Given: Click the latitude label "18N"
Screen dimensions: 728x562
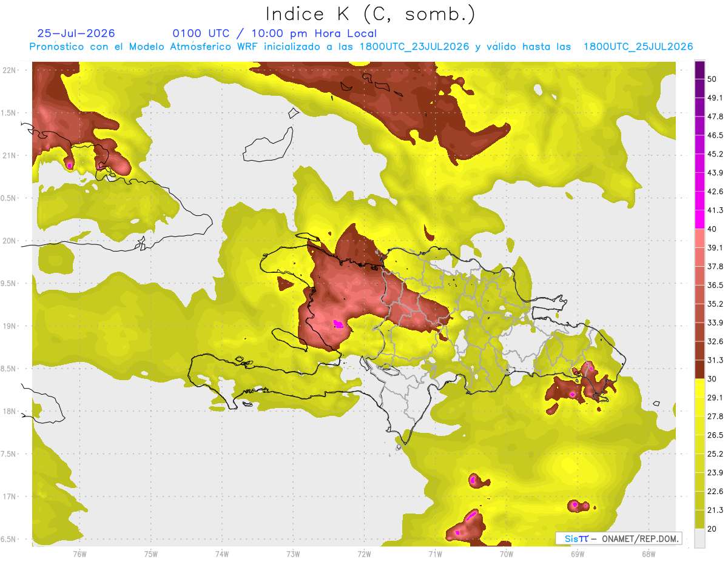Looking at the screenshot, I should (10, 411).
